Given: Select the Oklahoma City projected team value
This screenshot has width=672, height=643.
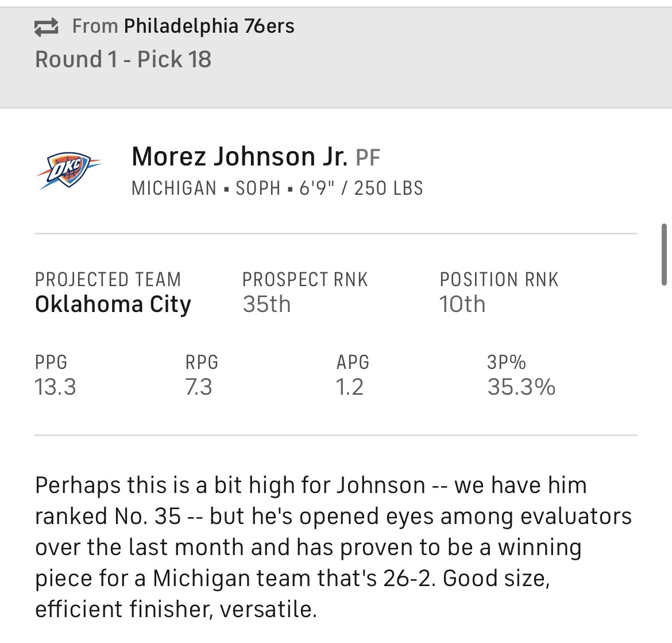Looking at the screenshot, I should coord(113,304).
